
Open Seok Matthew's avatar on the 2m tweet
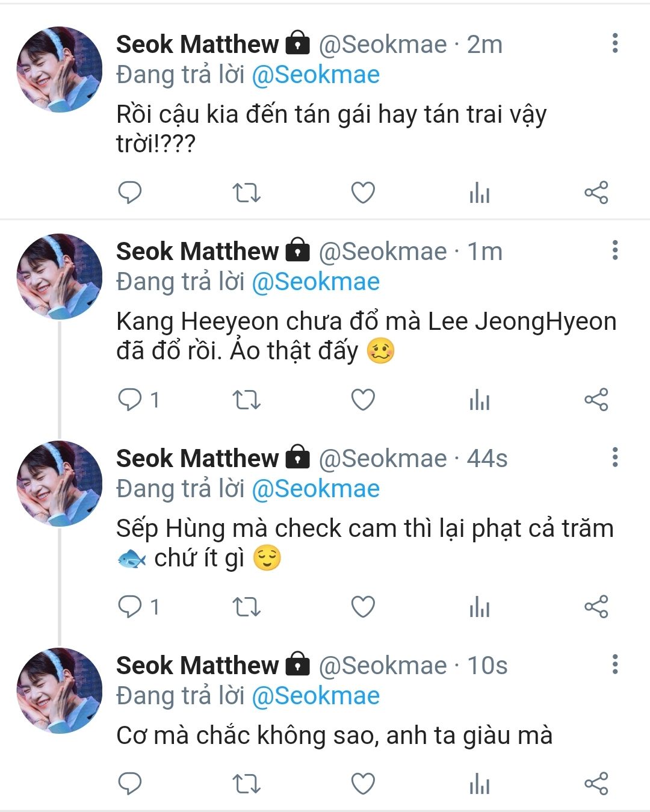(x=59, y=69)
